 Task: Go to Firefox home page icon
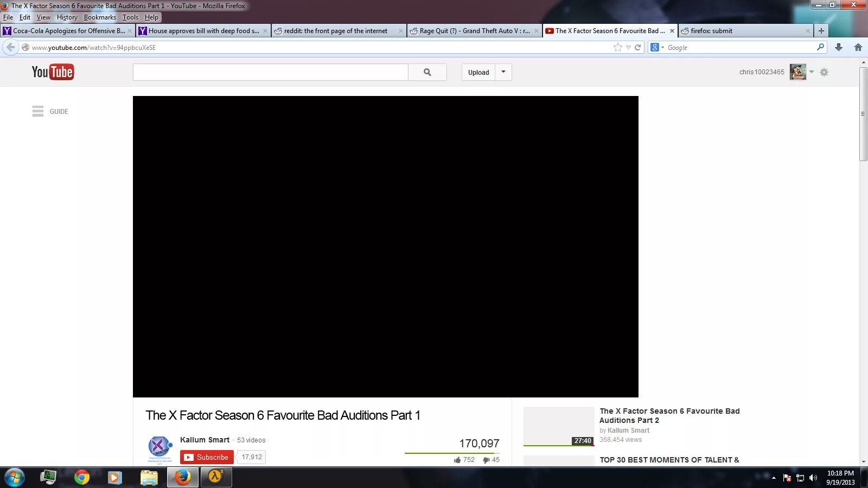tap(858, 47)
